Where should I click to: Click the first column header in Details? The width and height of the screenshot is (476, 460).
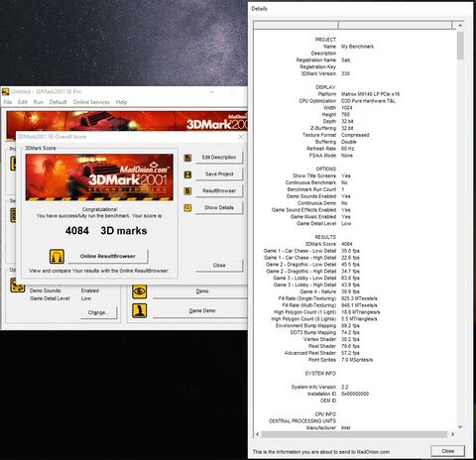tap(296, 26)
